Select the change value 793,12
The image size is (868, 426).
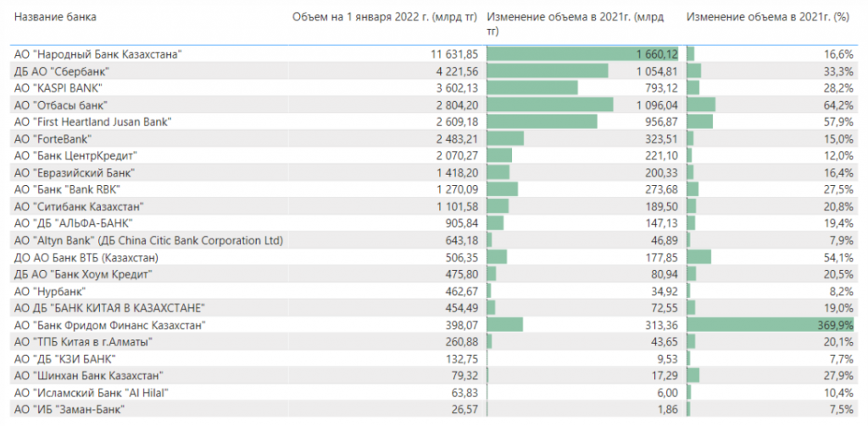(x=661, y=88)
